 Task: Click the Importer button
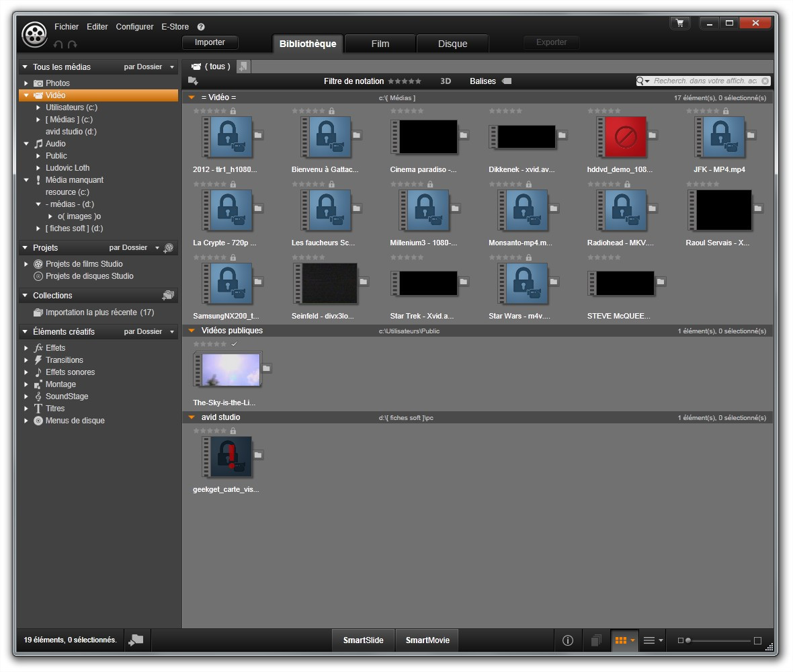pos(210,42)
